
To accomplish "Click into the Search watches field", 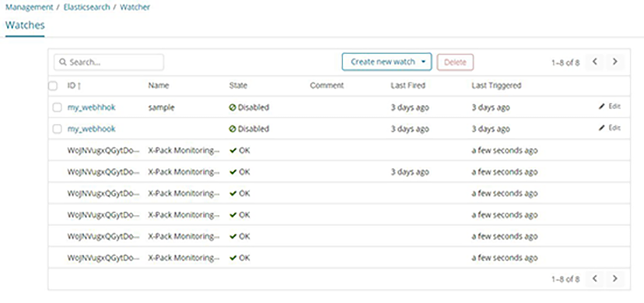I will tap(109, 62).
